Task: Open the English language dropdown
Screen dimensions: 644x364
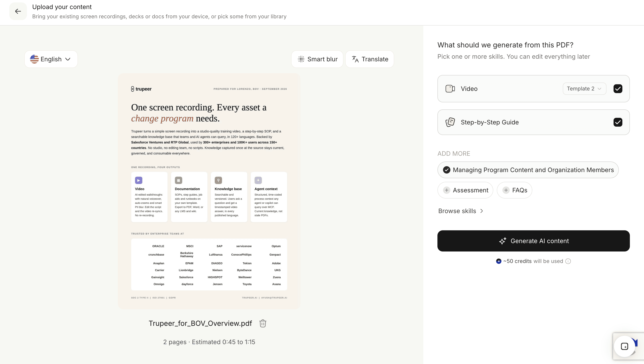Action: (51, 59)
